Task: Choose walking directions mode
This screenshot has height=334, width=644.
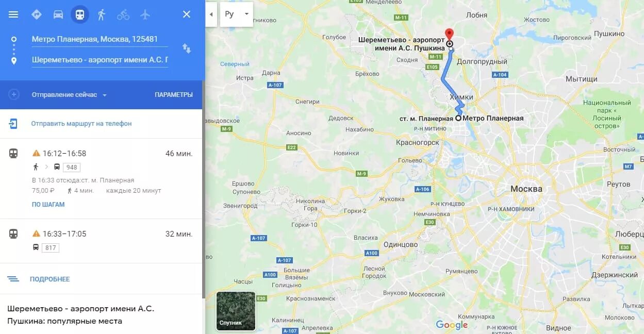Action: pyautogui.click(x=102, y=14)
